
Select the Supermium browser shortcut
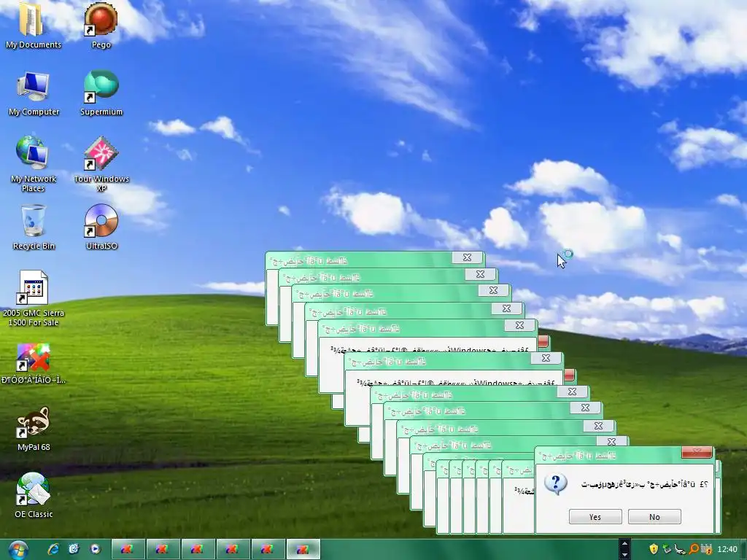click(x=101, y=86)
